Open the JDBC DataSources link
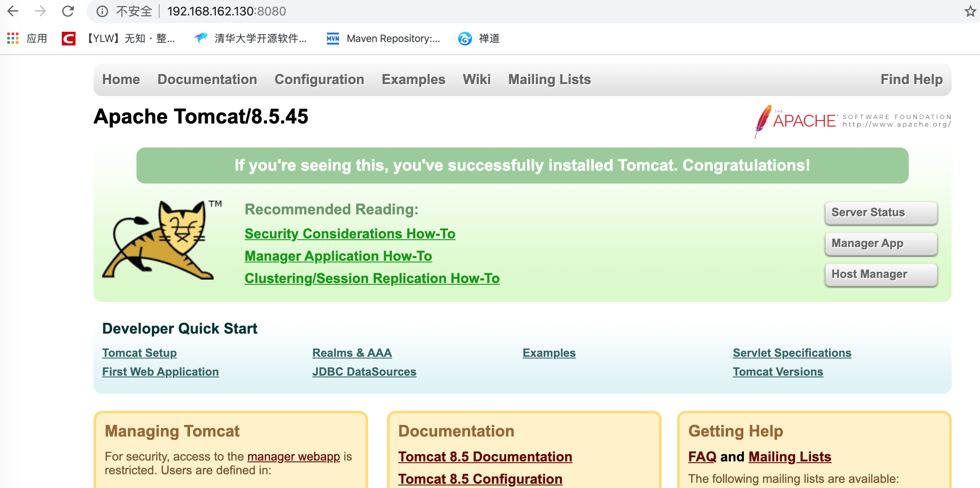 pos(364,372)
